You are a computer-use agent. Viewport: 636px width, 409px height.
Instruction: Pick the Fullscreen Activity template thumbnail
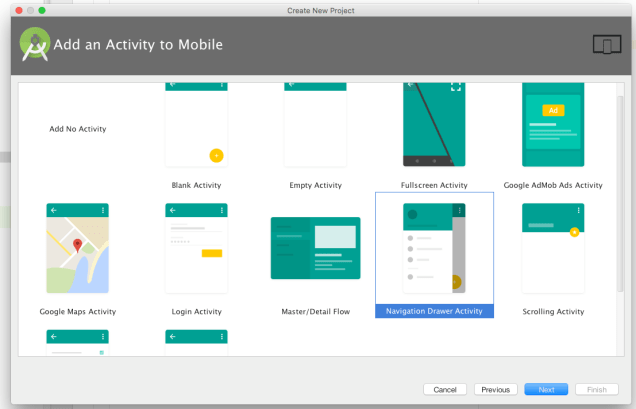click(x=434, y=125)
